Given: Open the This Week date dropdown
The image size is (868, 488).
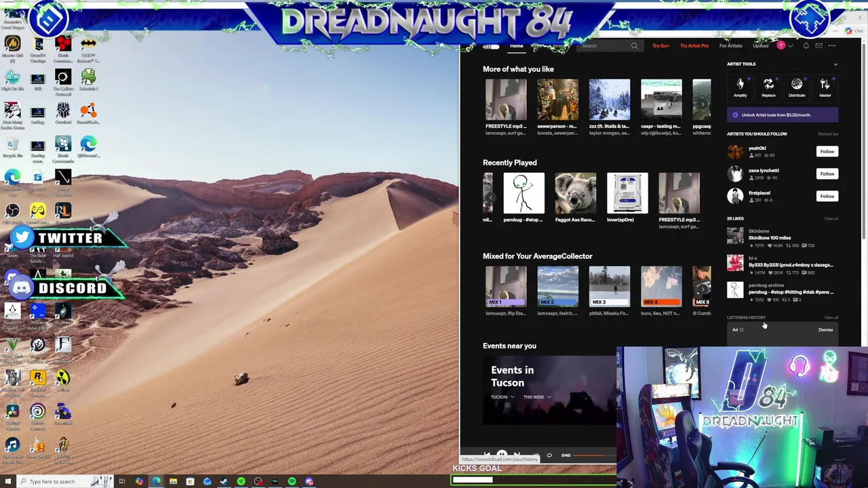Looking at the screenshot, I should coord(536,397).
